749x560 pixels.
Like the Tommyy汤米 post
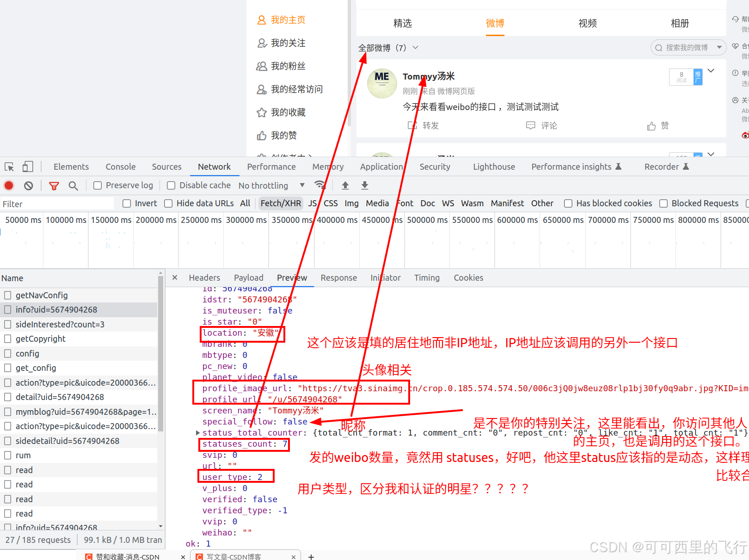[651, 126]
